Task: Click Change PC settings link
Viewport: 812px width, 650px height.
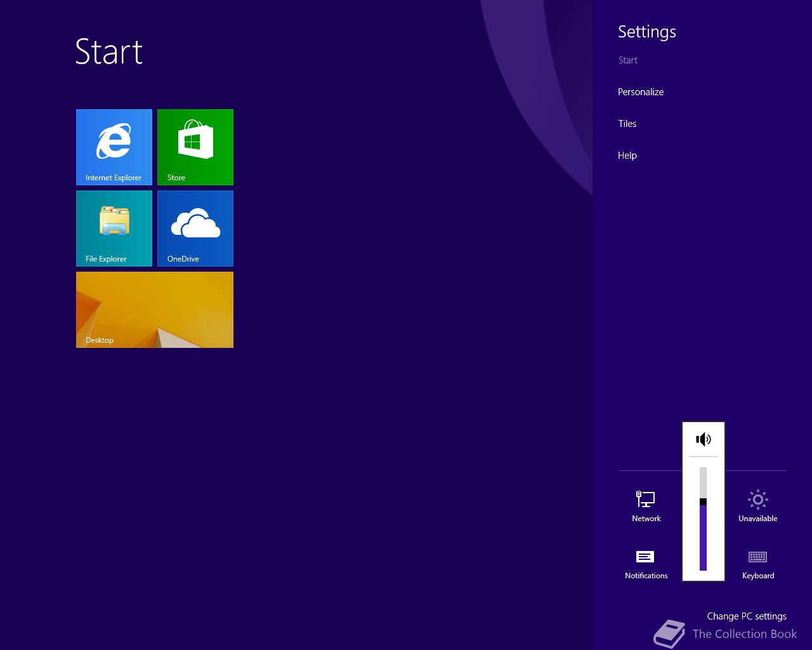Action: click(747, 616)
